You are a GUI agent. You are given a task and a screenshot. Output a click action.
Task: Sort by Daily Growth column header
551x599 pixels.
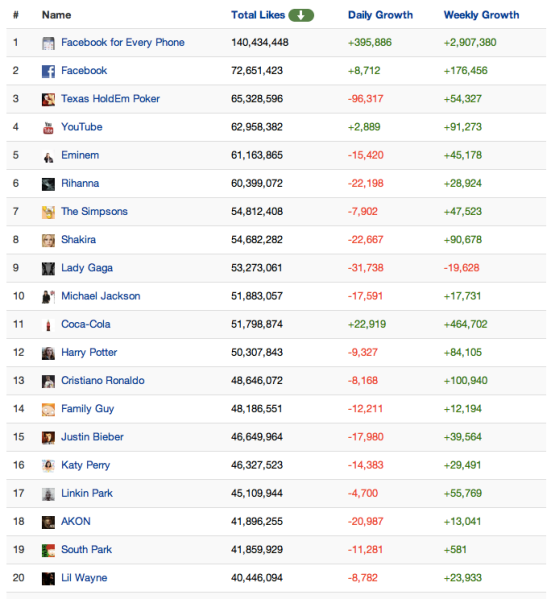(x=380, y=15)
